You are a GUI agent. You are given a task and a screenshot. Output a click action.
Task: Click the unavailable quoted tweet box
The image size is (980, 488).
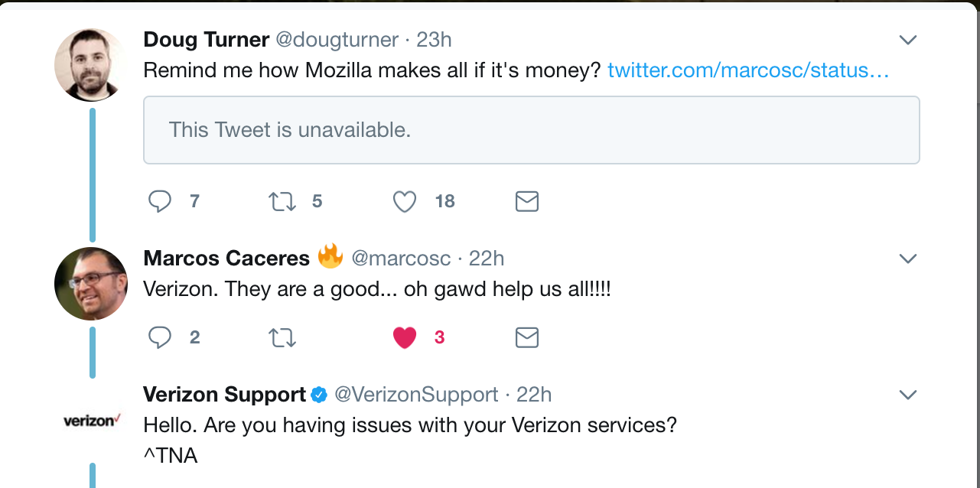click(x=531, y=130)
